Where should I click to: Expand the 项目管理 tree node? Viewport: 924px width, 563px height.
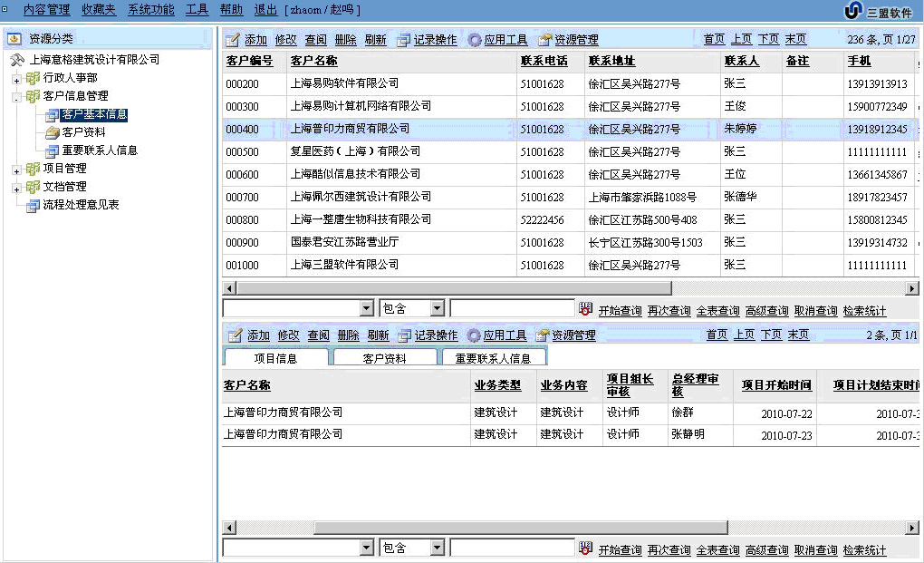pyautogui.click(x=16, y=170)
